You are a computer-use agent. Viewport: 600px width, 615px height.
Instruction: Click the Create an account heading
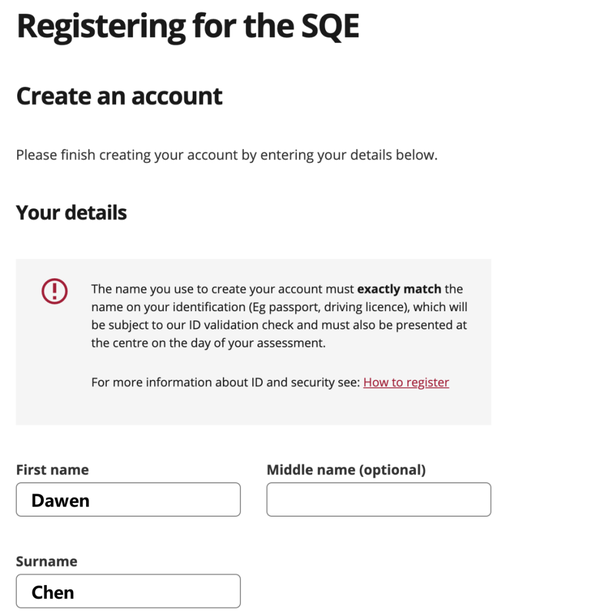click(x=119, y=96)
